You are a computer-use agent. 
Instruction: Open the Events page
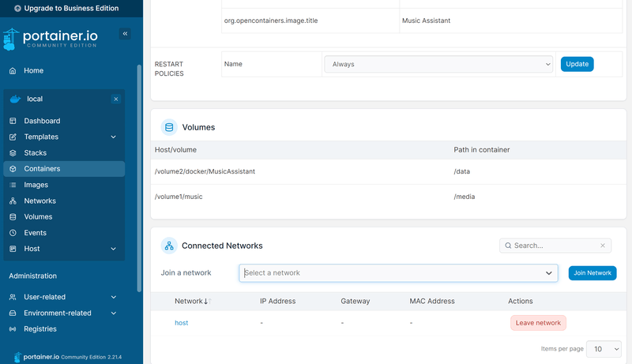click(x=35, y=233)
